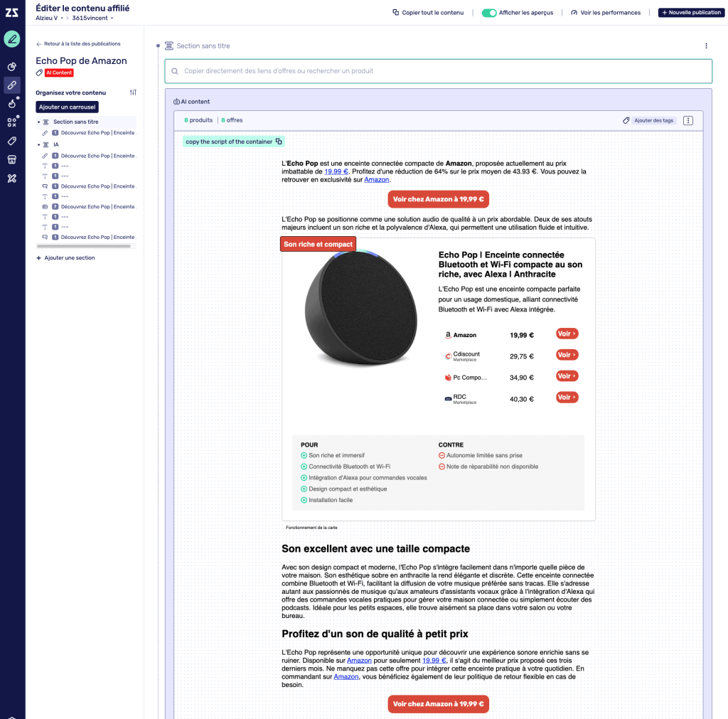This screenshot has height=719, width=728.
Task: Select the IA section in the content tree
Action: tap(55, 145)
